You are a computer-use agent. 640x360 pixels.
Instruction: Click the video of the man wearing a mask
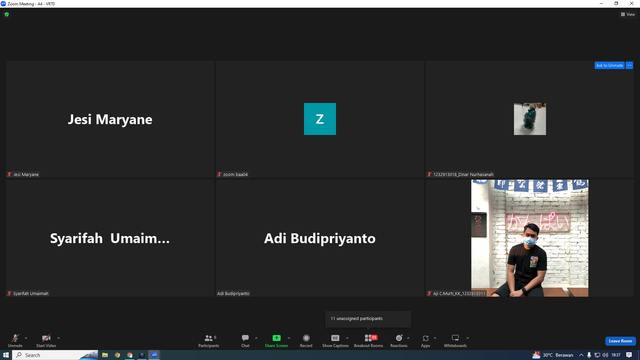[530, 238]
